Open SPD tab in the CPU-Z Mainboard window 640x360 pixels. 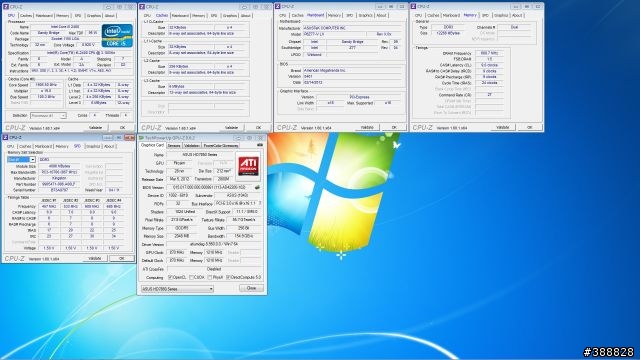click(x=349, y=15)
